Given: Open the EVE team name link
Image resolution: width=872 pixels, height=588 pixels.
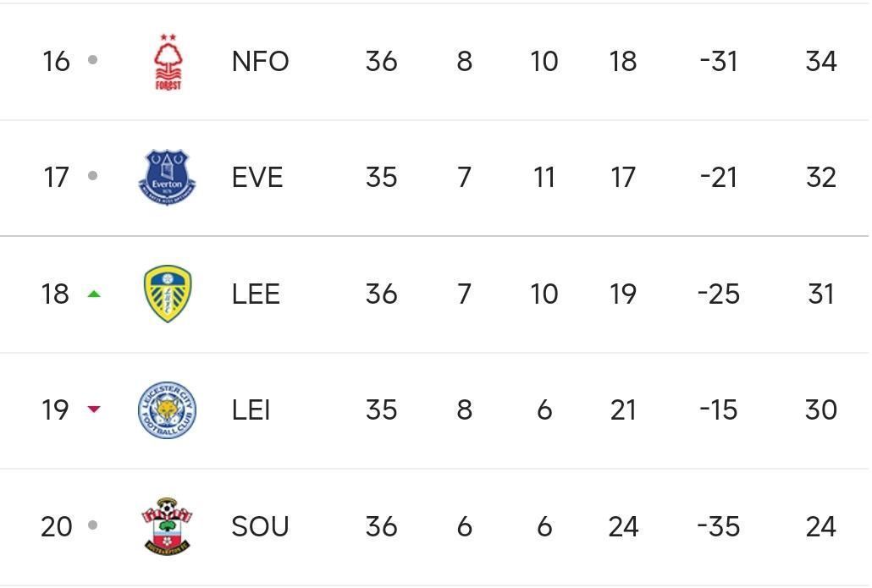Looking at the screenshot, I should point(257,178).
